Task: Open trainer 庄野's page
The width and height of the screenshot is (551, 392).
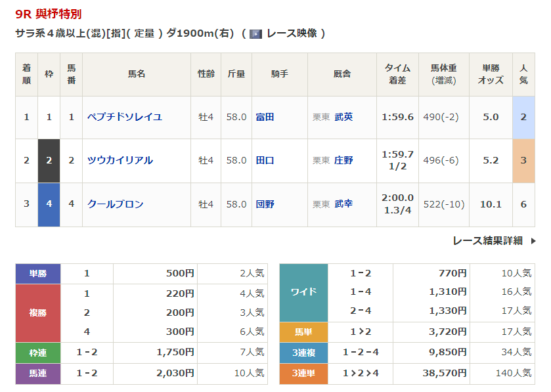Action: [x=343, y=160]
